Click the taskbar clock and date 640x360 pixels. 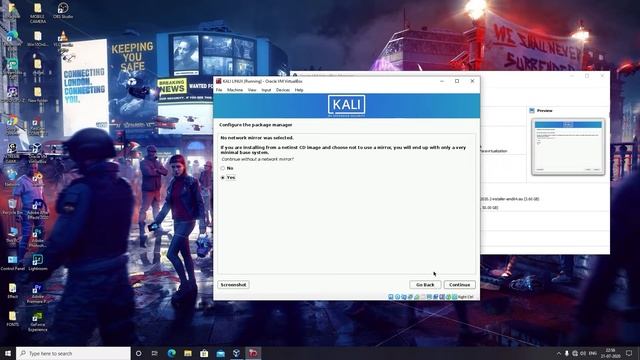[x=611, y=353]
